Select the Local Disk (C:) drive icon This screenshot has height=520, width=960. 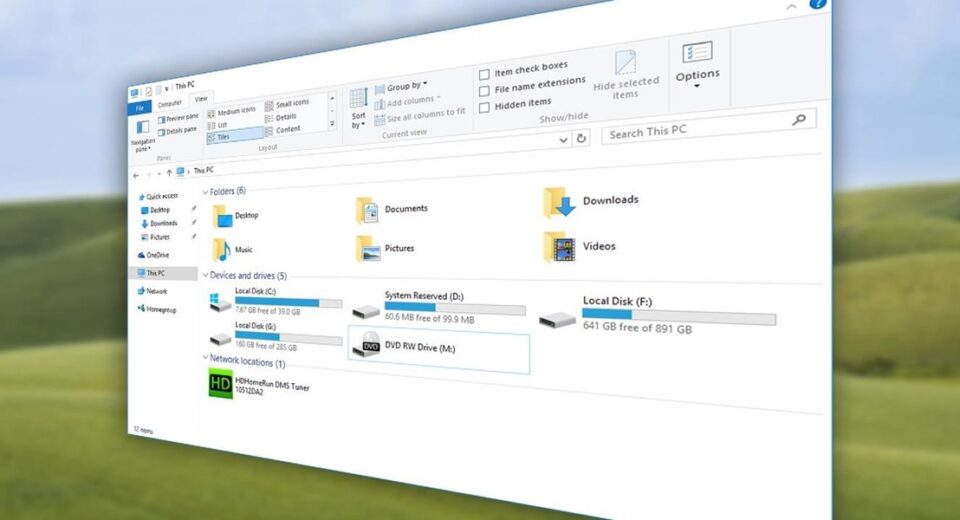[219, 302]
